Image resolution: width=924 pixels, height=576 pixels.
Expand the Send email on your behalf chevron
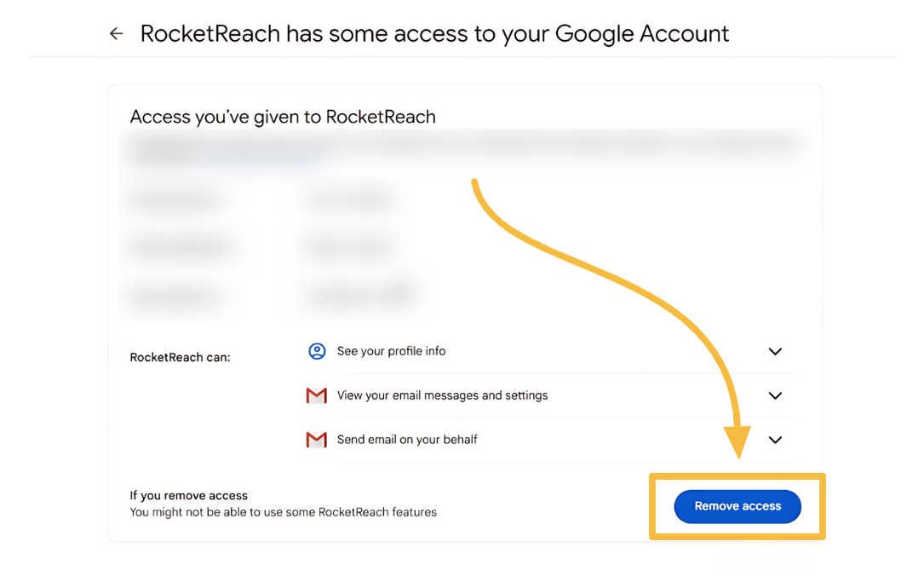coord(775,440)
